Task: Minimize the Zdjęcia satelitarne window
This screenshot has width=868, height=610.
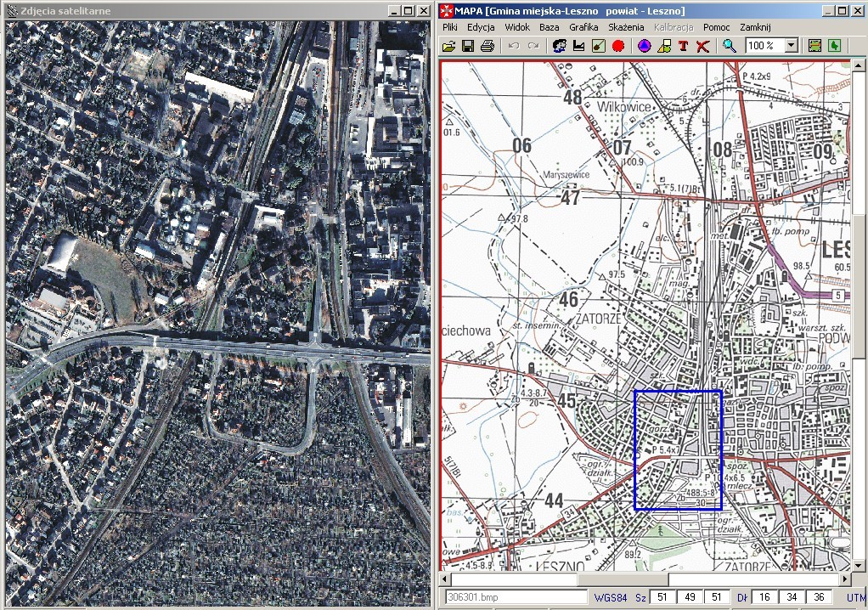Action: point(393,11)
